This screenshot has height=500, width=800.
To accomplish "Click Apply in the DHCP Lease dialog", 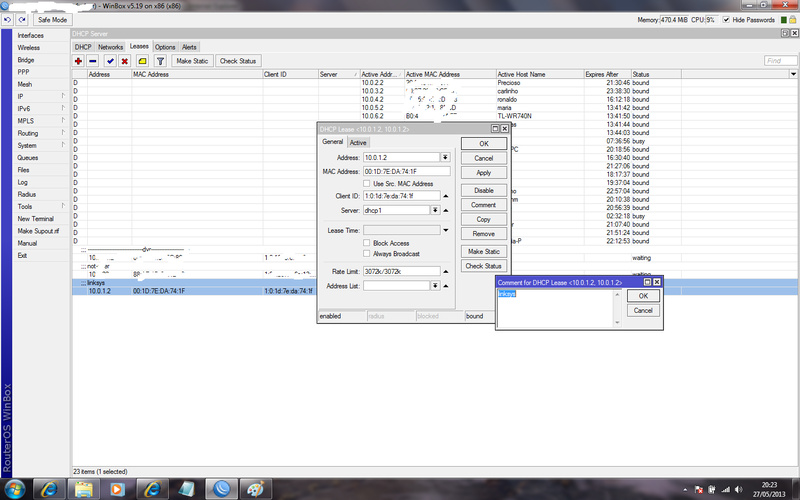I will click(484, 173).
